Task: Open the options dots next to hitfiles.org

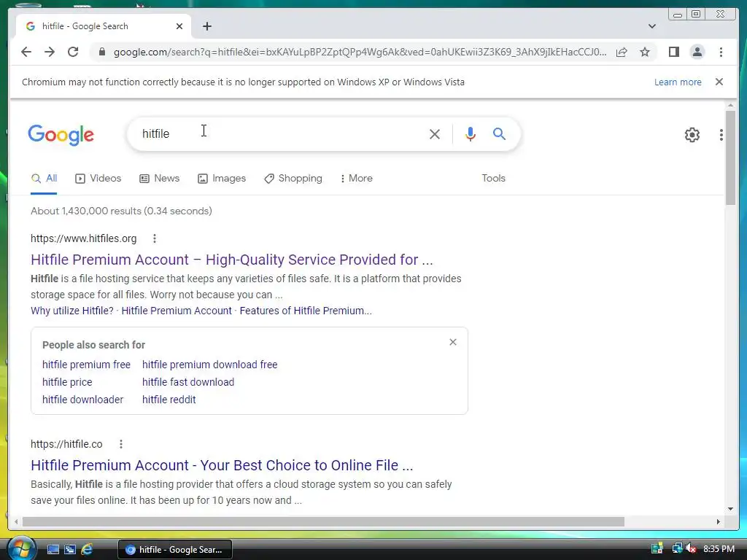Action: tap(155, 238)
